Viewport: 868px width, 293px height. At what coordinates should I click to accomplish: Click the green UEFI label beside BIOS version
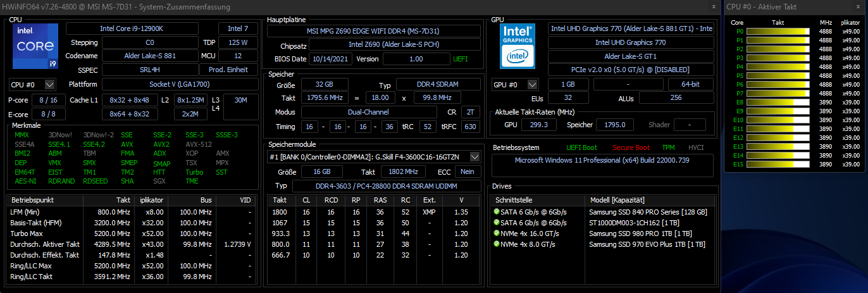pos(461,59)
